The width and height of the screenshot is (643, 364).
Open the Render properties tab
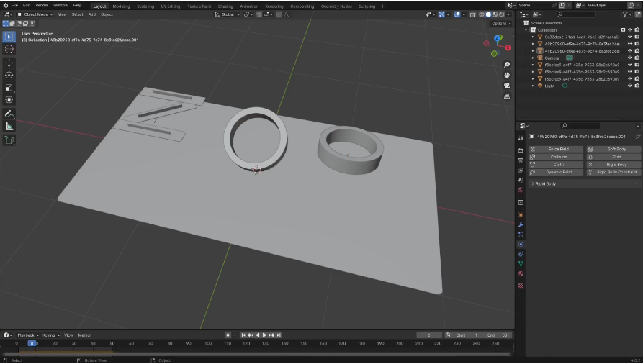click(x=521, y=150)
